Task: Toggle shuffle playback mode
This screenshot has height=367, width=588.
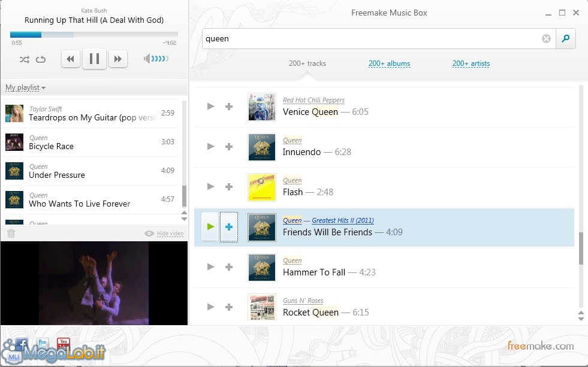Action: click(25, 59)
